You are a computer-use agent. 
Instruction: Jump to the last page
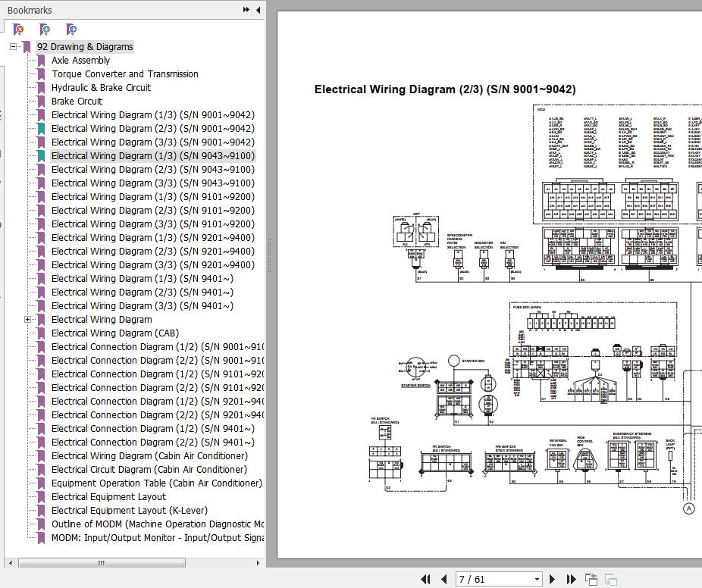click(571, 580)
